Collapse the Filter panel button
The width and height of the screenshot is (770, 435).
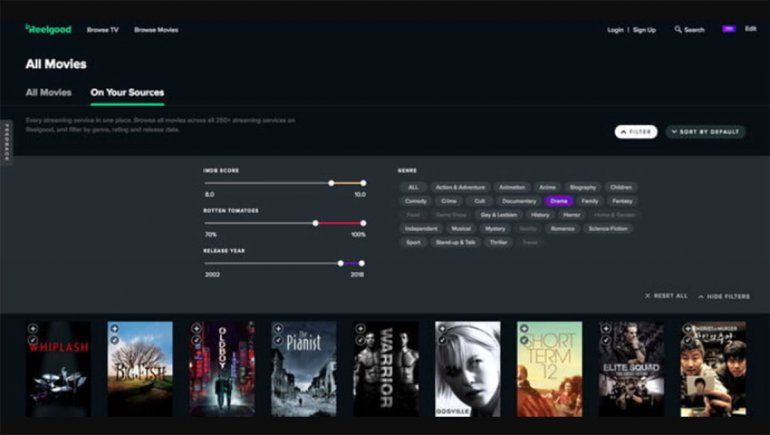coord(636,131)
